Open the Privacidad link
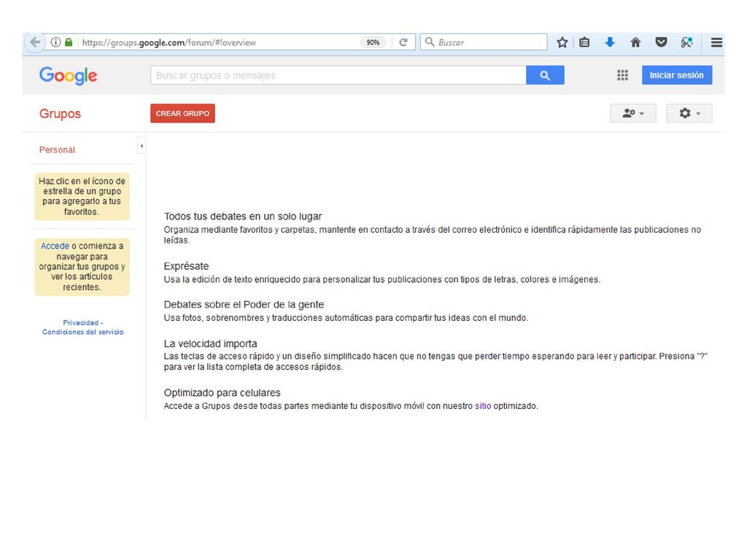The image size is (747, 560). 80,322
